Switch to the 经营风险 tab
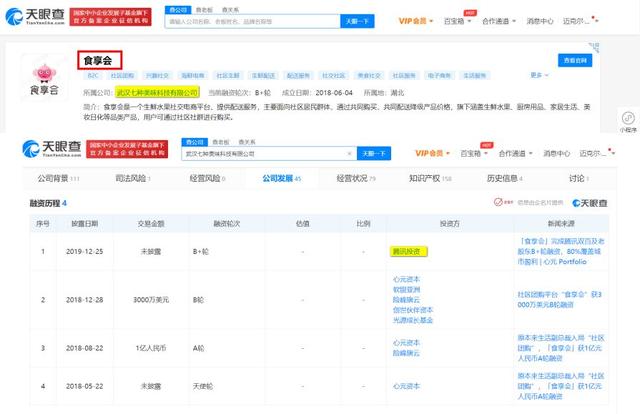This screenshot has width=640, height=414. click(207, 178)
